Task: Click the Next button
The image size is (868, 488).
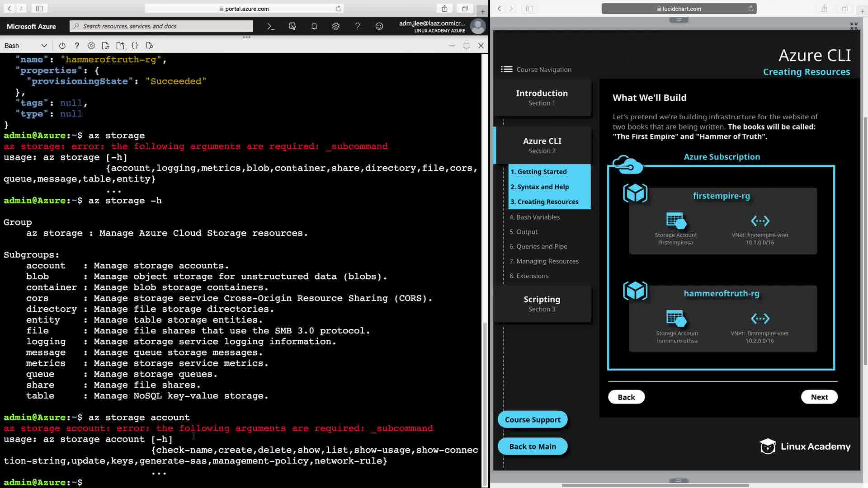Action: tap(819, 397)
